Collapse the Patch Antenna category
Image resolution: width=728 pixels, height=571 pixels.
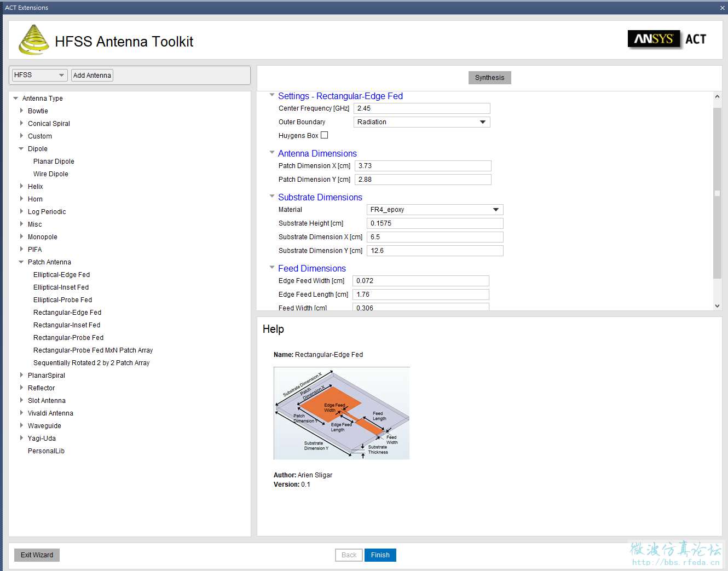[21, 262]
